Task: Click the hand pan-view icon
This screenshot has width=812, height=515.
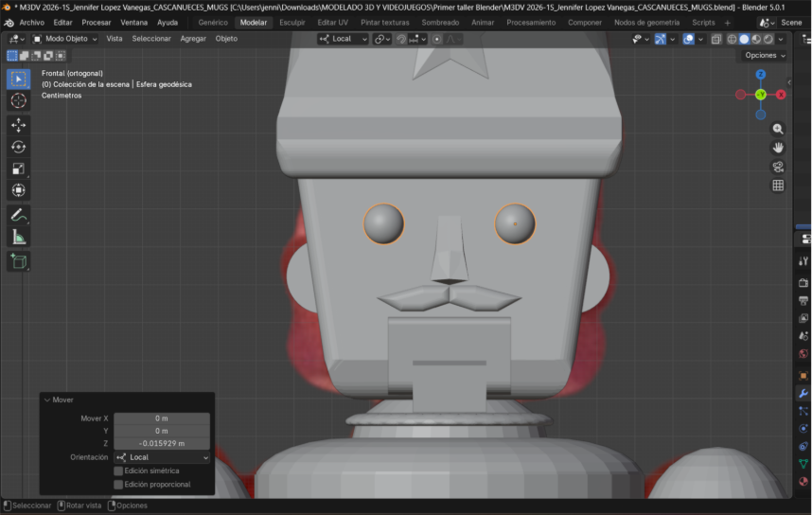Action: point(778,148)
